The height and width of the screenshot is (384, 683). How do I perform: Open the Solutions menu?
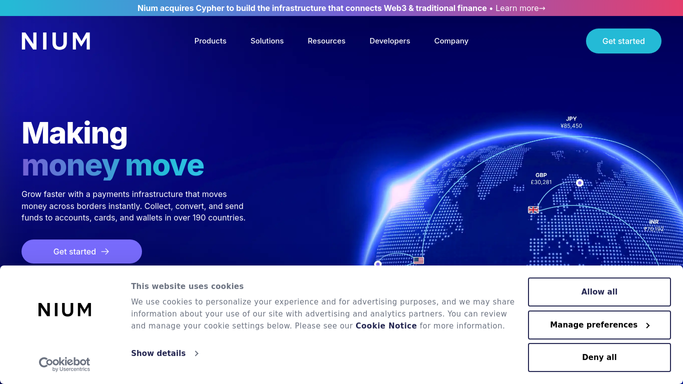(x=267, y=41)
